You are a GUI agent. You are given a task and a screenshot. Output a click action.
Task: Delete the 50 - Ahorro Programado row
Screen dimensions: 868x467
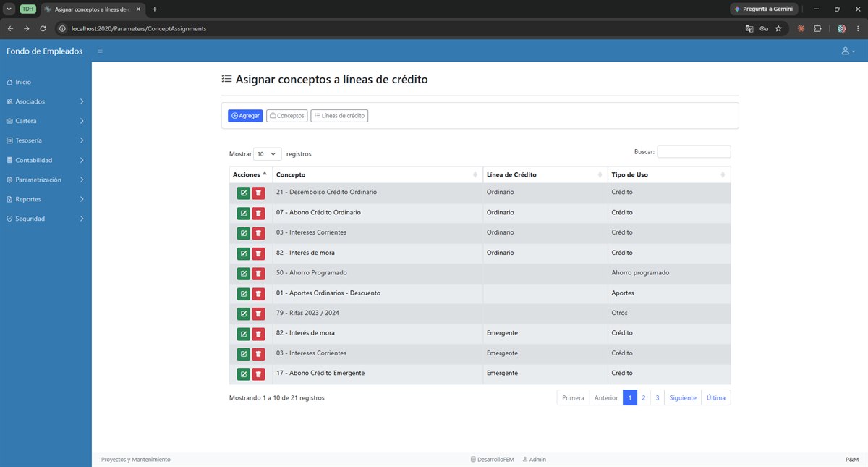(258, 274)
